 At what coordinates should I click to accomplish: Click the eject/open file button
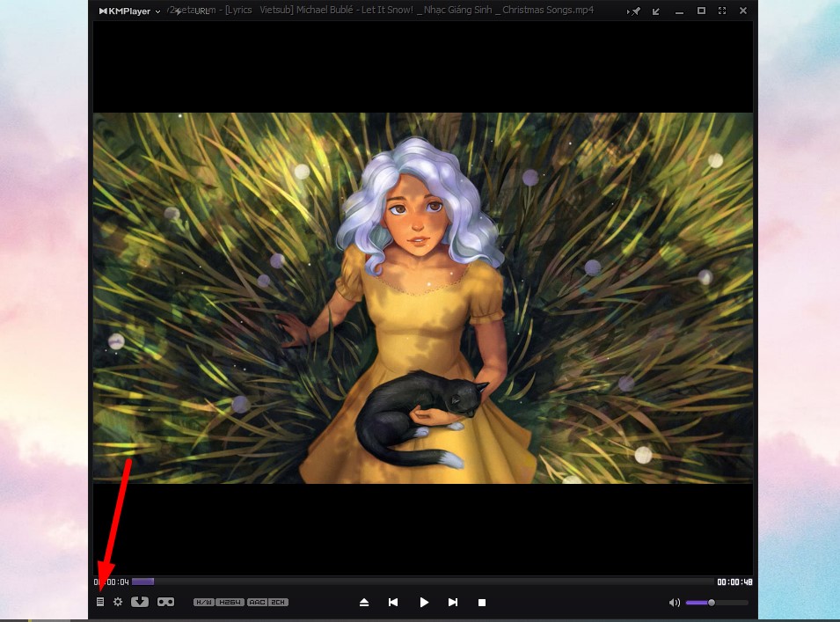click(364, 603)
